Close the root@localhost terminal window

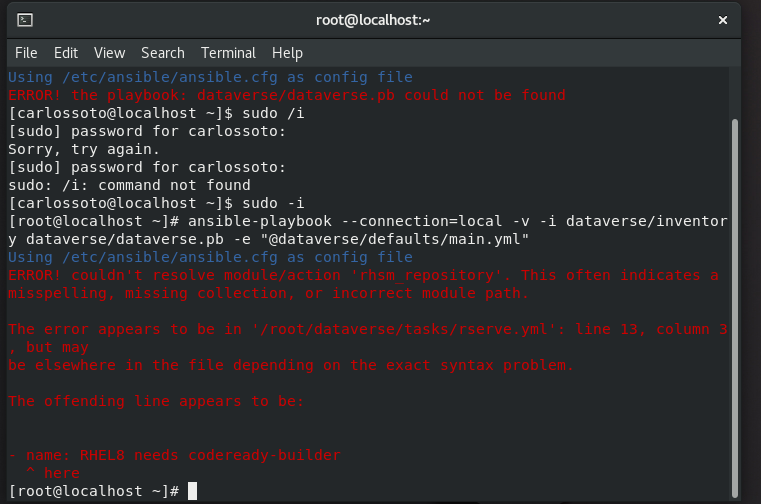pos(722,19)
